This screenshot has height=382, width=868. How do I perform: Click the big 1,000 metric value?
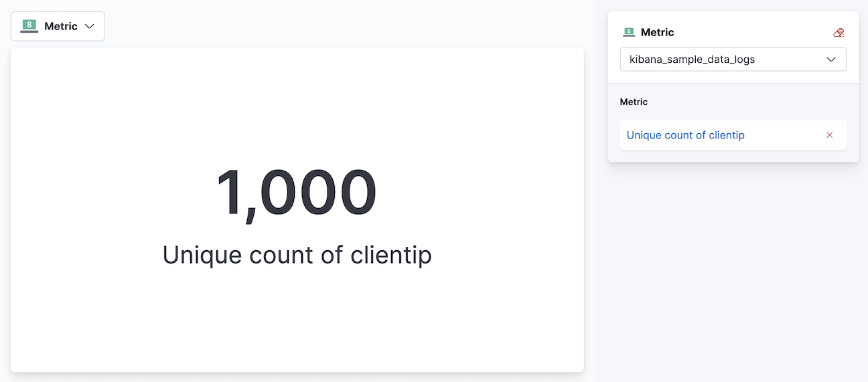(296, 193)
